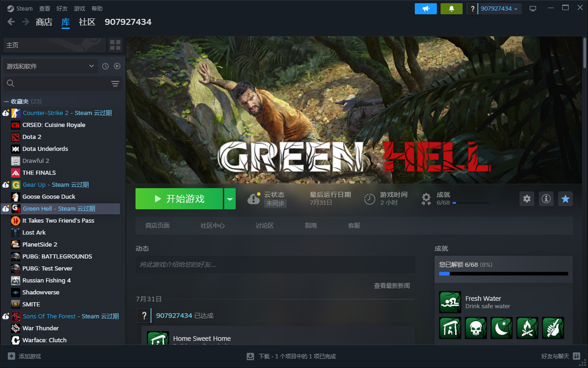
Task: Open the 游戏 menu
Action: pyautogui.click(x=79, y=8)
